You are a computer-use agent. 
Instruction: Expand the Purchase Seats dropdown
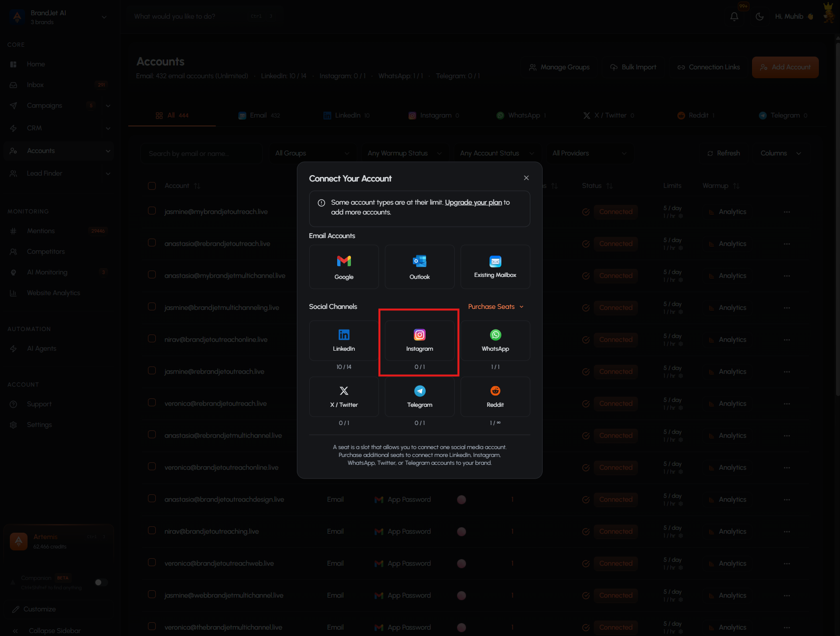click(495, 306)
